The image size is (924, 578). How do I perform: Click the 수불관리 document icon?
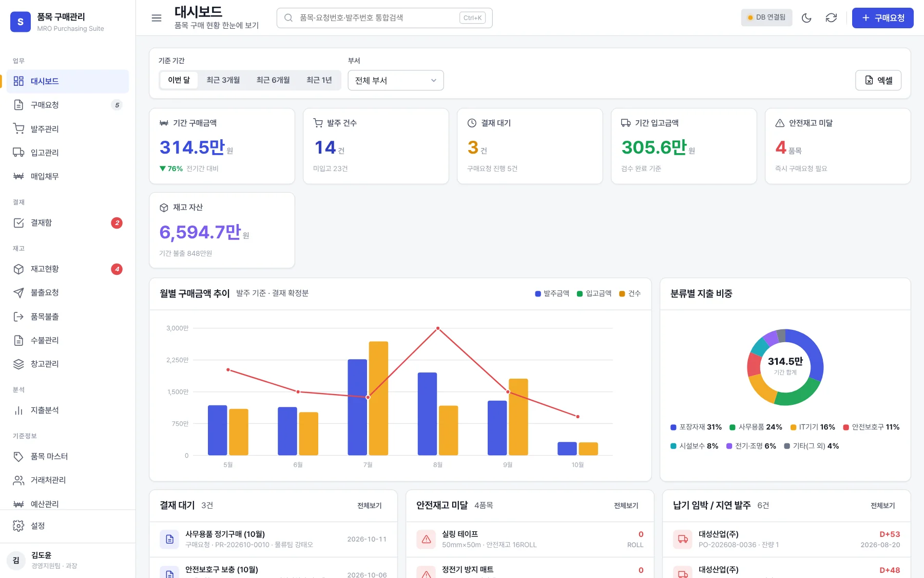point(18,340)
